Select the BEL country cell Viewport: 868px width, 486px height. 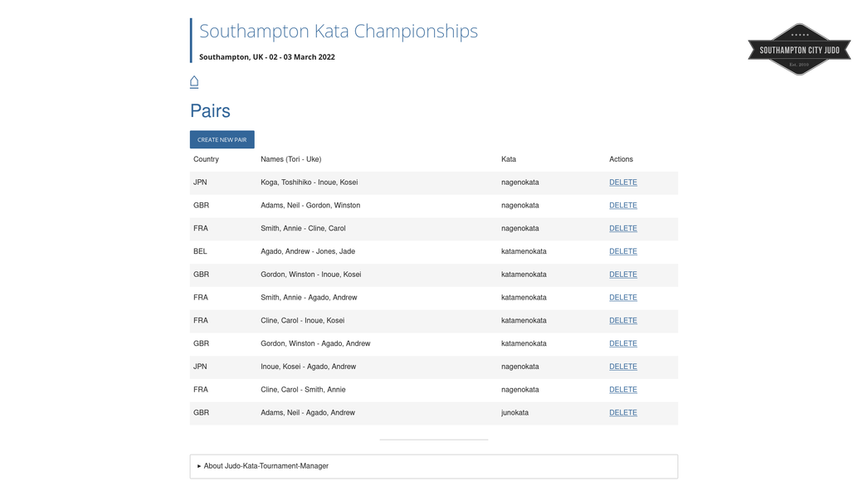(200, 251)
